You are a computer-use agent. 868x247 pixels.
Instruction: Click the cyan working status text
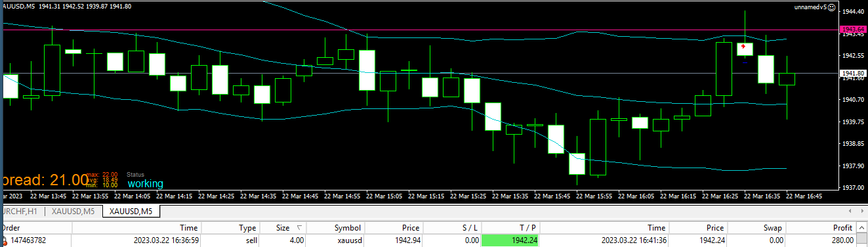tap(145, 184)
